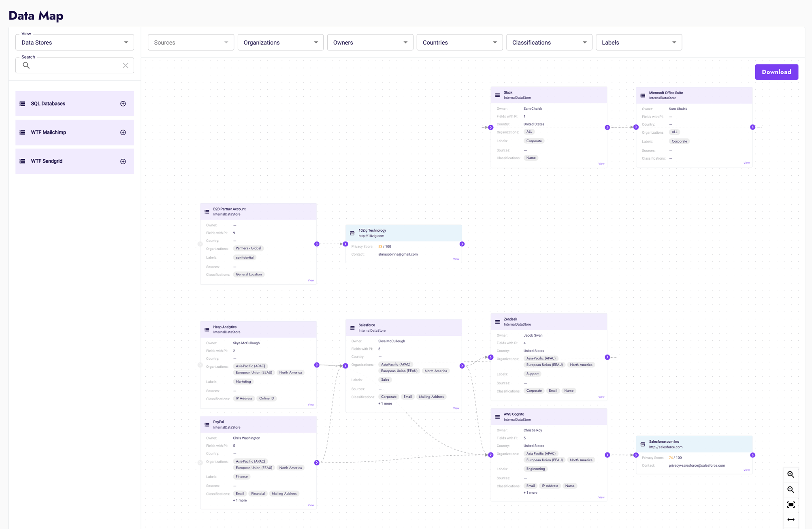812x529 pixels.
Task: Clear the search box using the X
Action: [125, 65]
